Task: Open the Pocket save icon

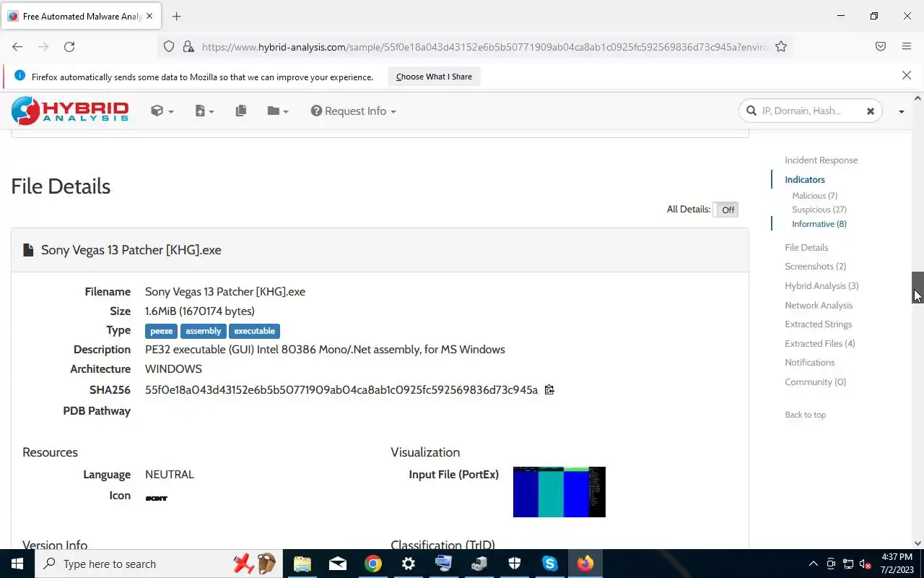Action: pos(881,47)
